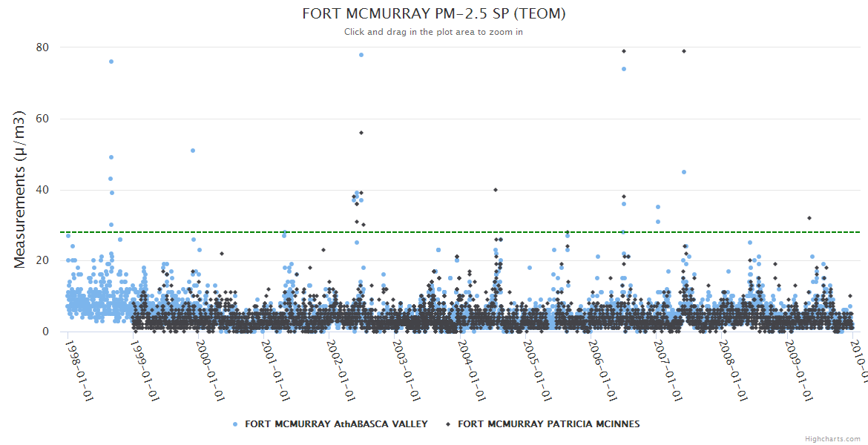Select the blue point at 45 in 2007
Viewport: 868px width, 445px height.
684,172
